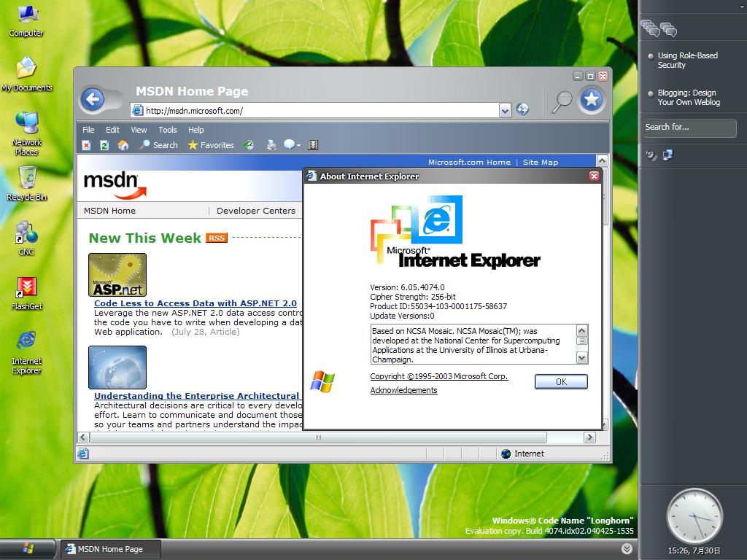The height and width of the screenshot is (560, 747).
Task: Open the Tools menu
Action: 168,130
